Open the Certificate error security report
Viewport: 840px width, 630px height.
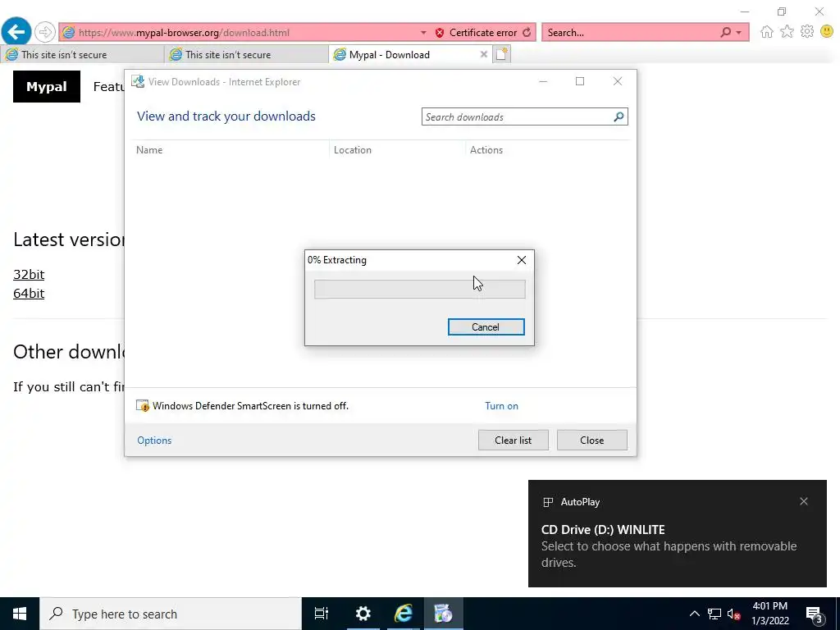[476, 33]
